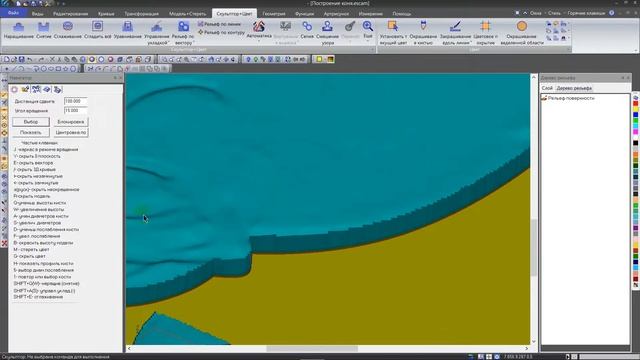Expand the Цвет ribbon group launcher
Image resolution: width=640 pixels, height=360 pixels.
point(569,49)
